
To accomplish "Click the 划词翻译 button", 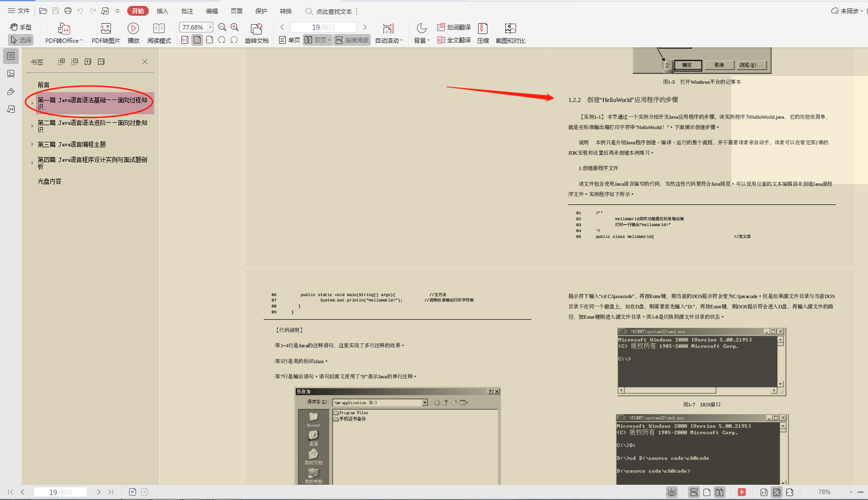I will coord(454,27).
